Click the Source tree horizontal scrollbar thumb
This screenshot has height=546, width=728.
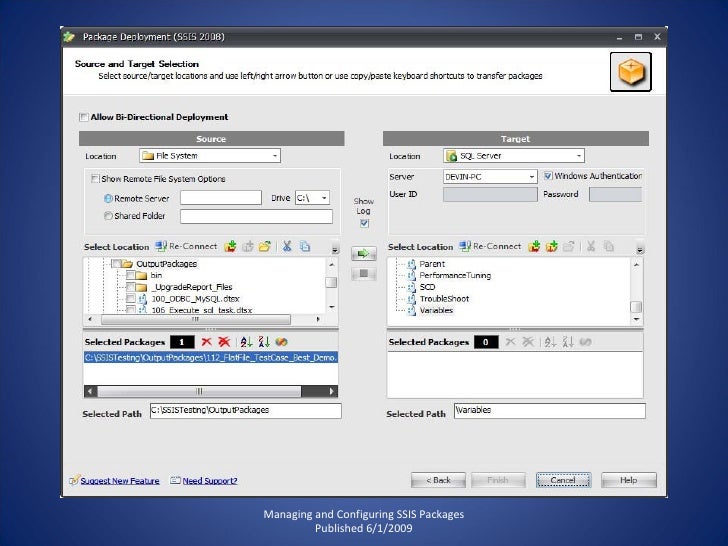coord(195,319)
